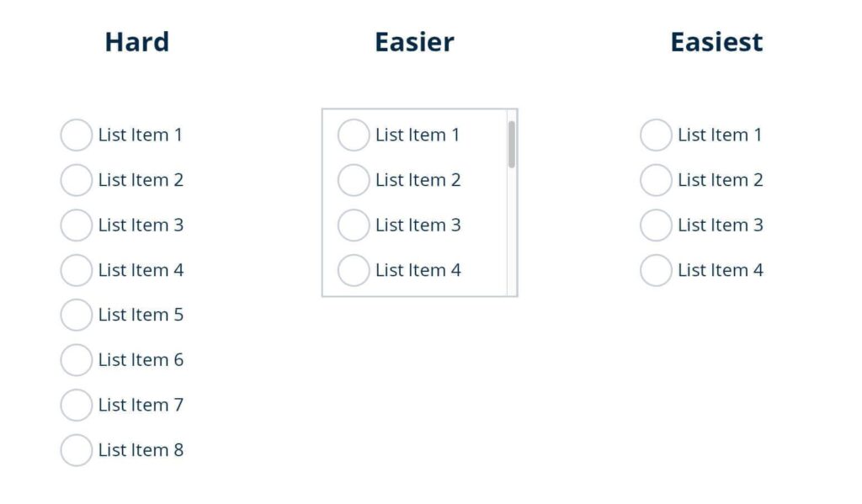Choose List Item 2 in Easier box
Viewport: 862px width, 504px height.
tap(353, 180)
